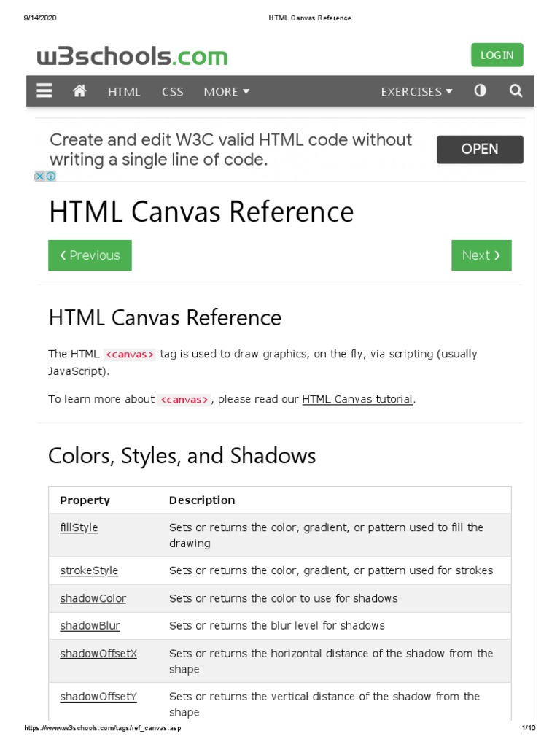Viewport: 560px width, 747px height.
Task: Open the HTML Canvas tutorial link
Action: (357, 399)
